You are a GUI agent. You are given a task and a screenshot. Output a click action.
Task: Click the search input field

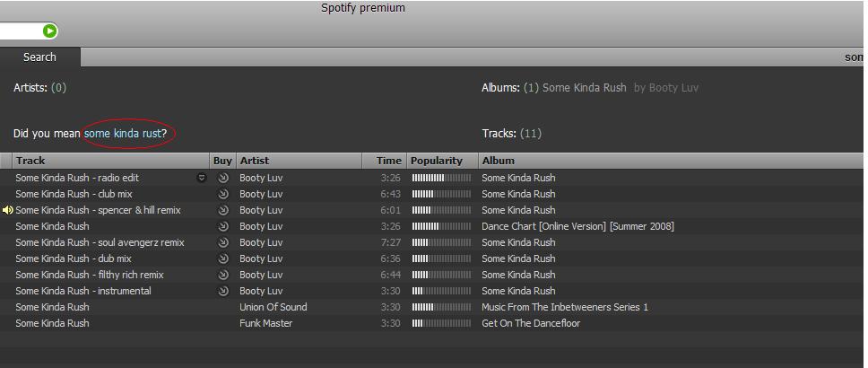18,31
